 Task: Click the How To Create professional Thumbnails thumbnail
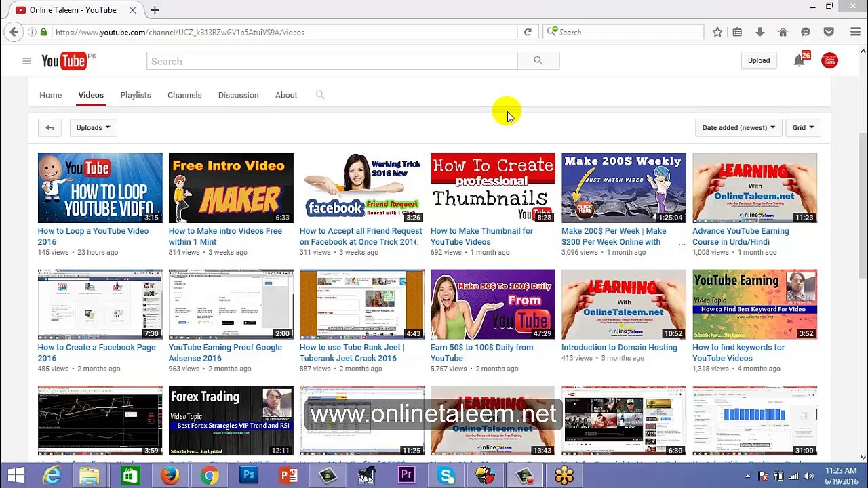[x=493, y=188]
